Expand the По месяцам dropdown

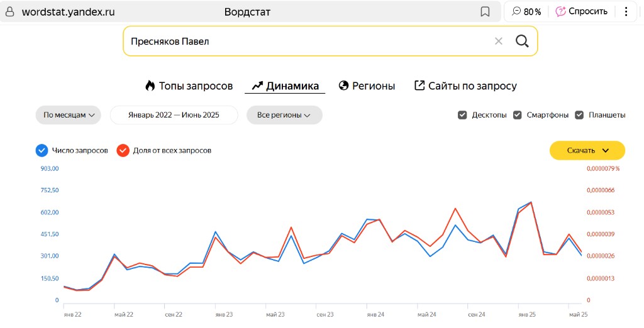point(68,115)
